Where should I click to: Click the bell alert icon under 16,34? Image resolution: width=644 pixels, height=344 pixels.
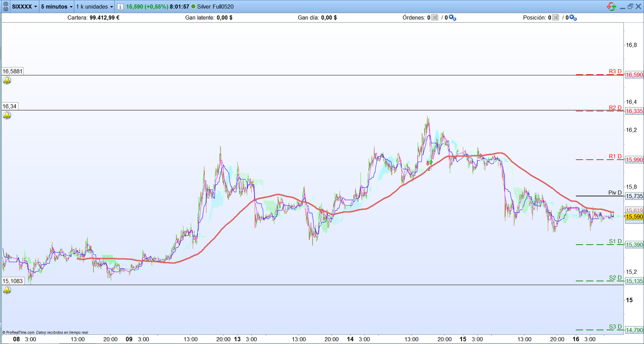(7, 115)
